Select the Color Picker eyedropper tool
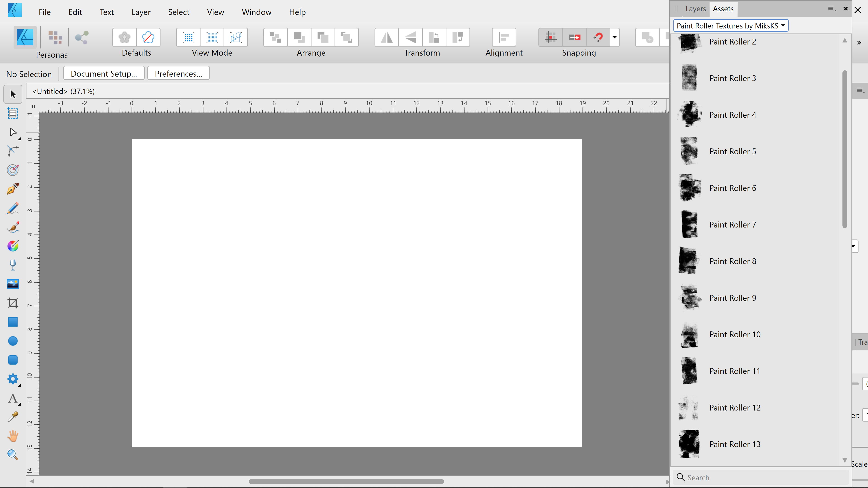This screenshot has height=488, width=868. tap(13, 417)
